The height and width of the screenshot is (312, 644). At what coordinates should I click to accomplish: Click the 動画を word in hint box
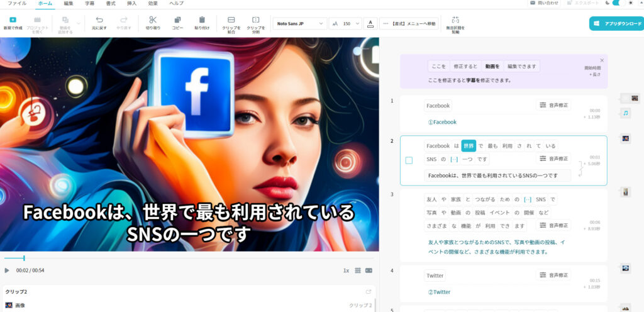[x=492, y=66]
